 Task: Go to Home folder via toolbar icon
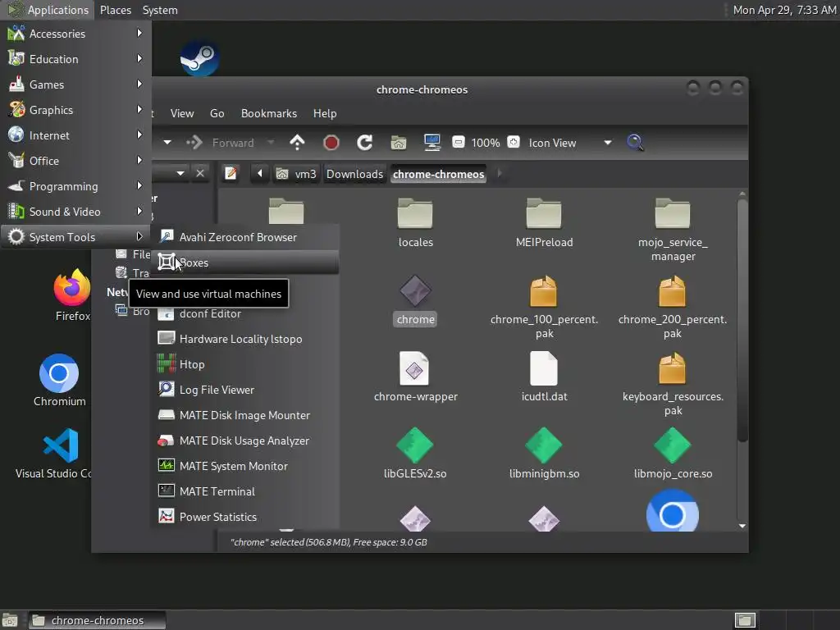(398, 143)
